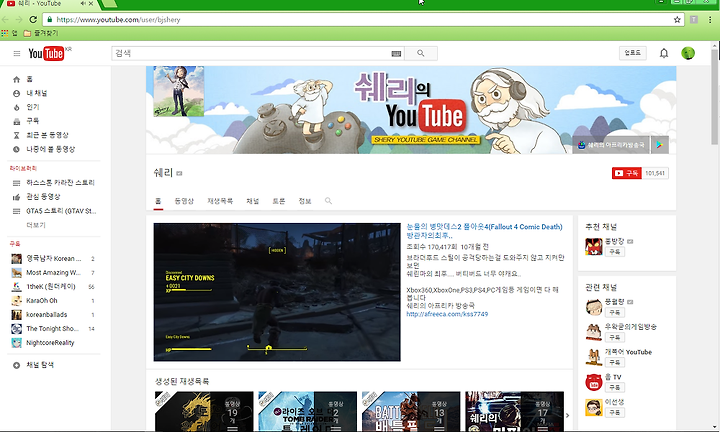This screenshot has height=432, width=720.
Task: Switch to the 채널 tab
Action: pyautogui.click(x=253, y=201)
